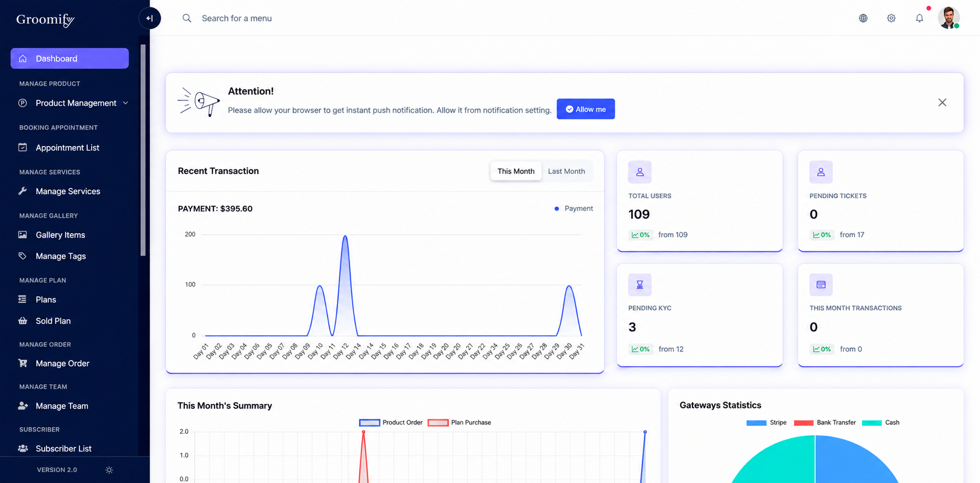This screenshot has width=980, height=483.
Task: Click the Search for a menu field
Action: click(x=237, y=18)
